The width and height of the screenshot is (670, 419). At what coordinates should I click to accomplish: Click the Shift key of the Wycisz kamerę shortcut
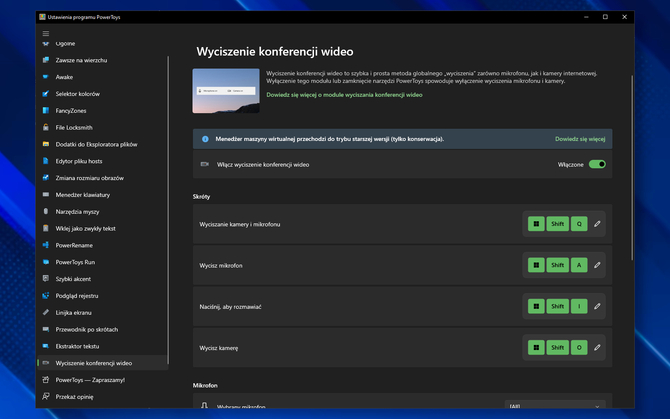(x=558, y=348)
